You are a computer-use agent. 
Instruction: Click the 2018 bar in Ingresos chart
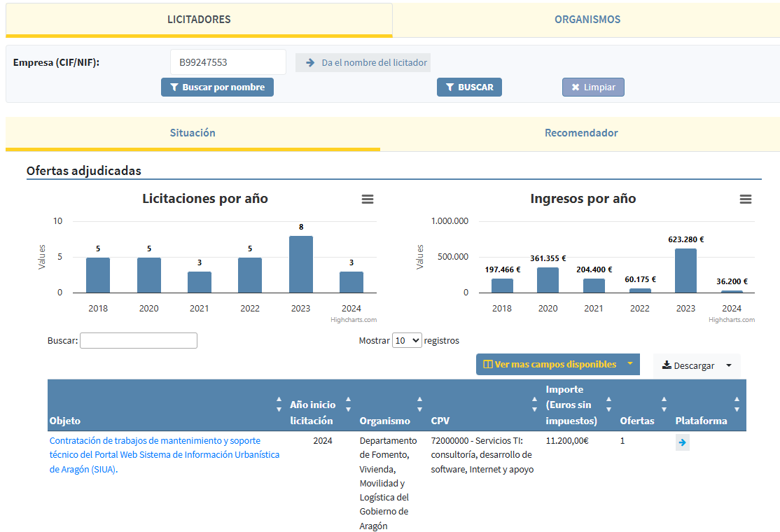point(502,286)
